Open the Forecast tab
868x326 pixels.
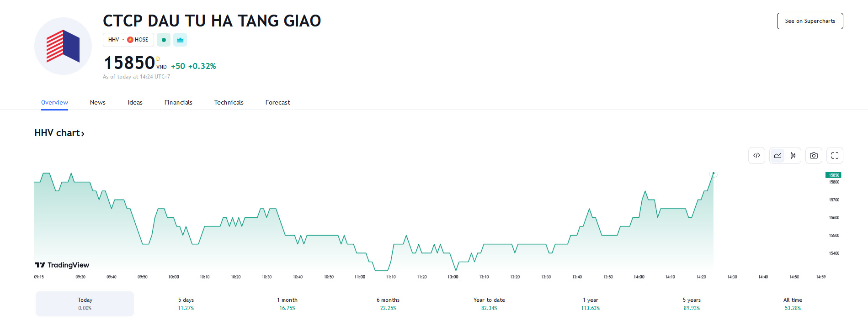pyautogui.click(x=277, y=102)
